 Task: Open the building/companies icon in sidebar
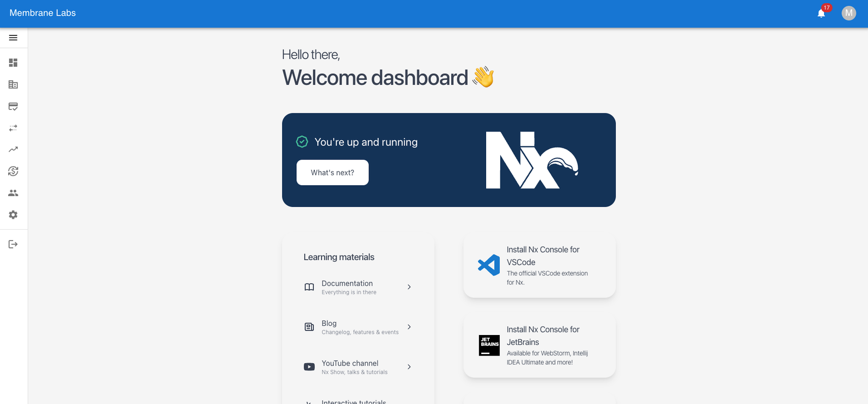pyautogui.click(x=13, y=84)
